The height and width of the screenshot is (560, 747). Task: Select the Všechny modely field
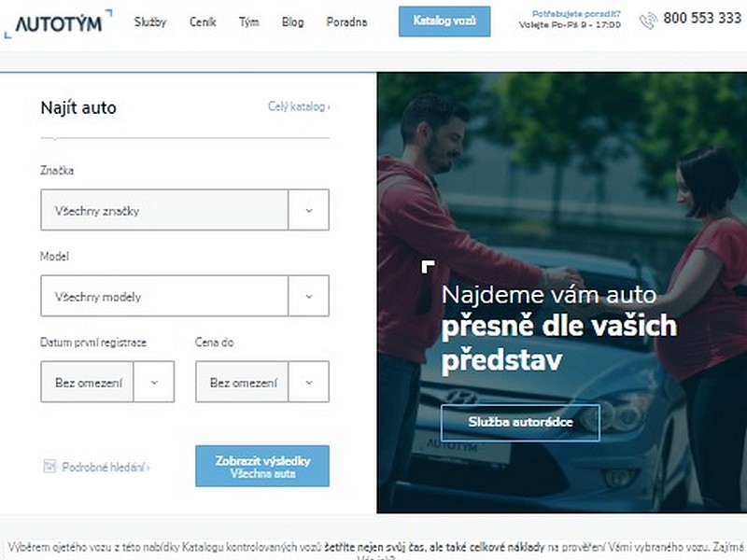(x=164, y=296)
